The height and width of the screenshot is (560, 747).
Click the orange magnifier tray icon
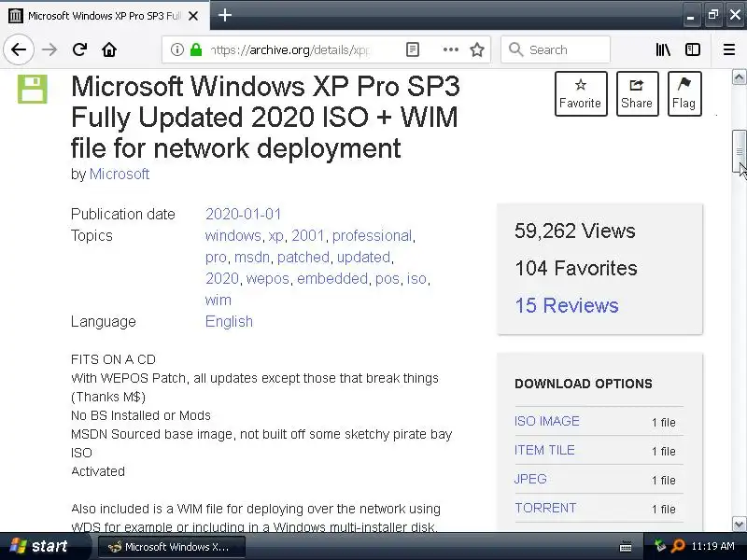(678, 546)
